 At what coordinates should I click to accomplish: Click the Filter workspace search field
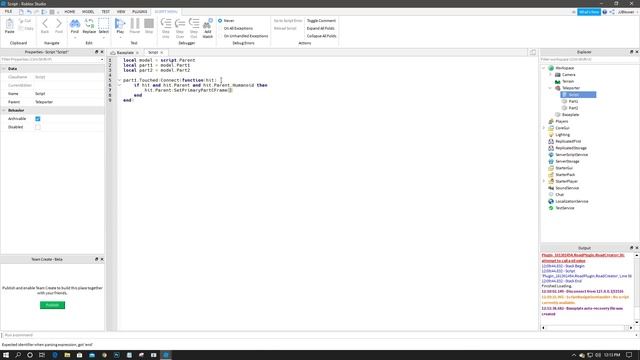[589, 60]
